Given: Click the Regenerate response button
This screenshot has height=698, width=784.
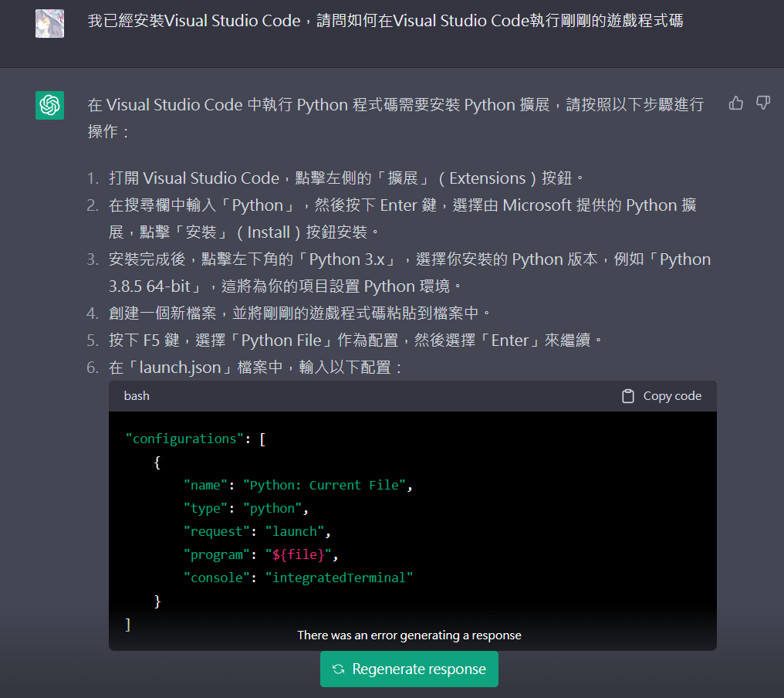Looking at the screenshot, I should tap(409, 669).
